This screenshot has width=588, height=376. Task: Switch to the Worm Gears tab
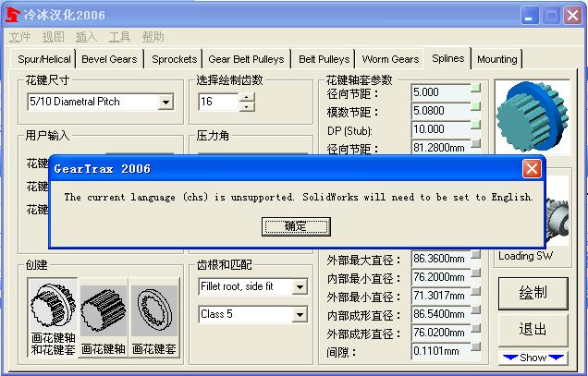point(390,59)
